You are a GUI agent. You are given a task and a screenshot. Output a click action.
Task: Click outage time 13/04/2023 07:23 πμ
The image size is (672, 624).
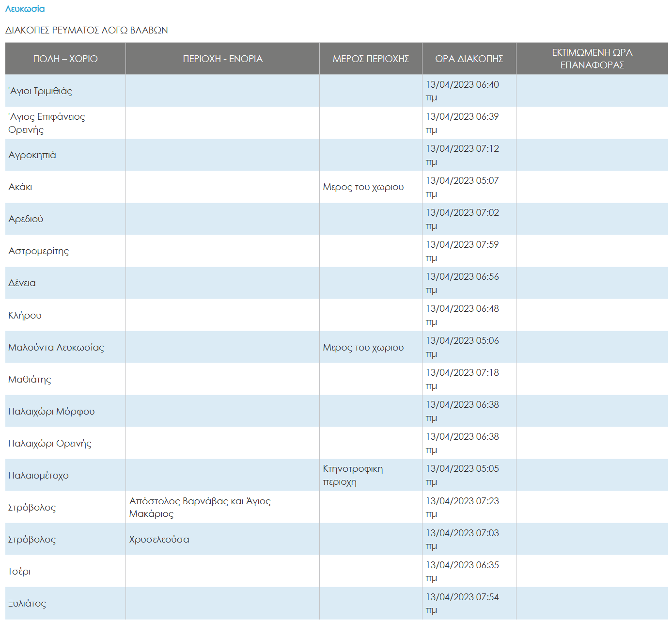pos(469,507)
